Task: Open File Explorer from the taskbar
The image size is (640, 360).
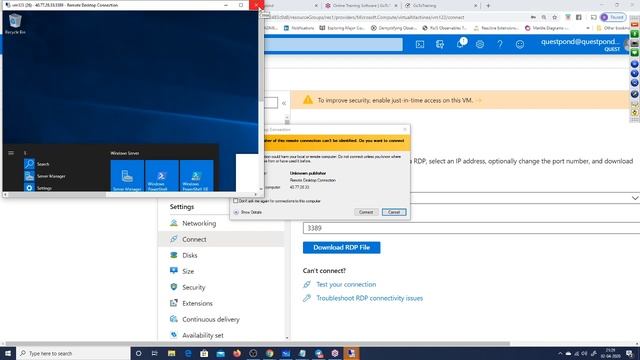Action: pos(171,353)
